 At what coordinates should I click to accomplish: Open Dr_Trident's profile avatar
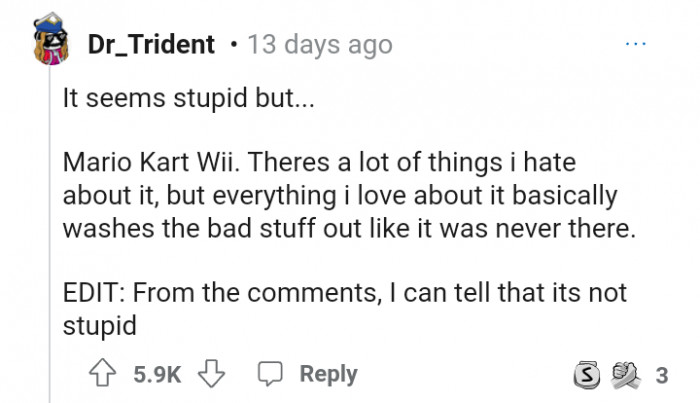tap(51, 39)
